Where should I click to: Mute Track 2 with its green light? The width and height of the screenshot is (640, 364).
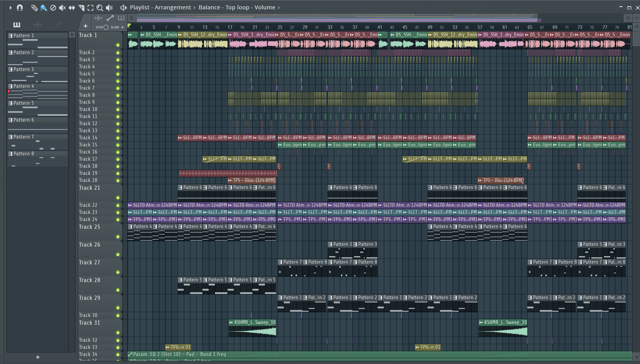tap(118, 53)
